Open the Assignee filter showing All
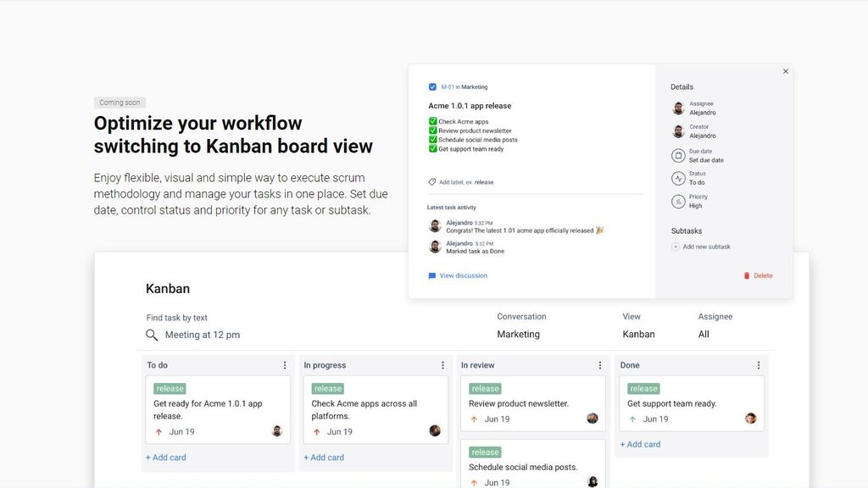Screen dimensions: 868x488 click(704, 334)
